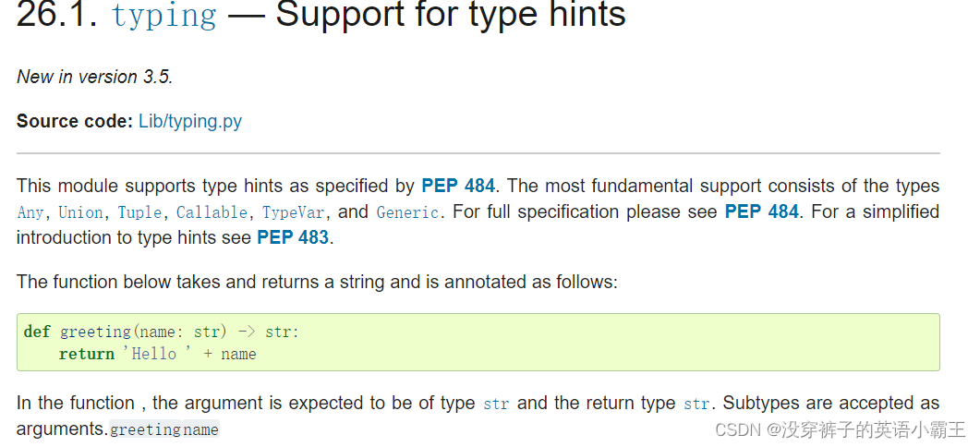Follow PEP 484 link after 'as specified by'
Screen dimensions: 980x447
click(x=458, y=186)
